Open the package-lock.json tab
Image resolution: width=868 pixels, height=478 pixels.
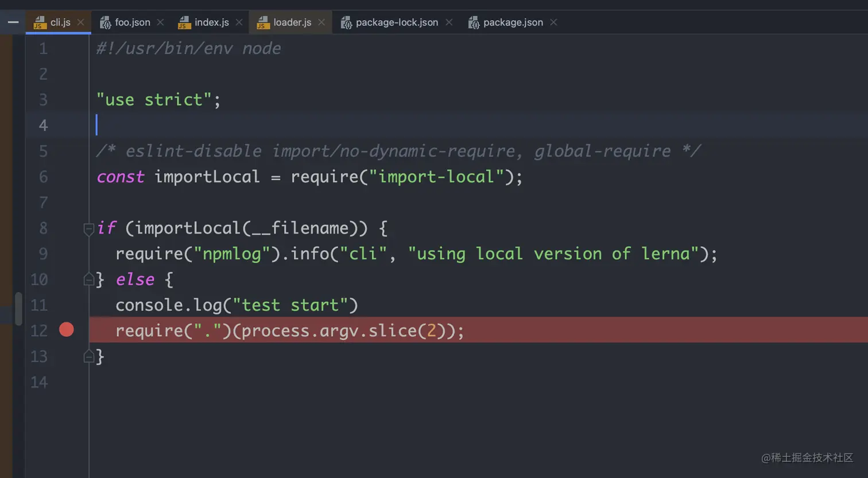click(396, 22)
